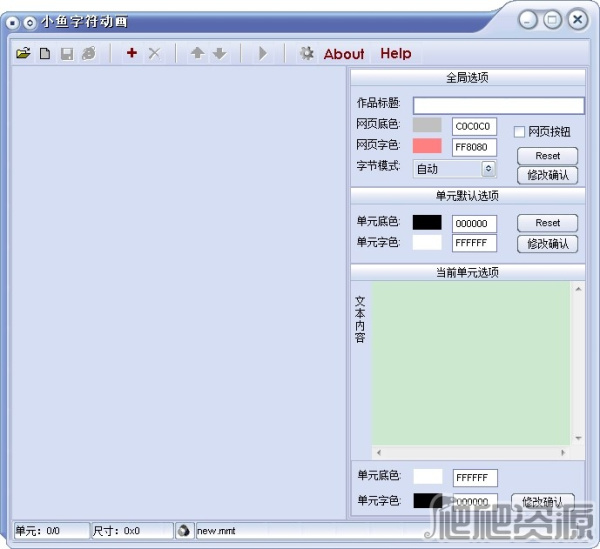600x549 pixels.
Task: Click text area scroll right arrow
Action: 563,453
